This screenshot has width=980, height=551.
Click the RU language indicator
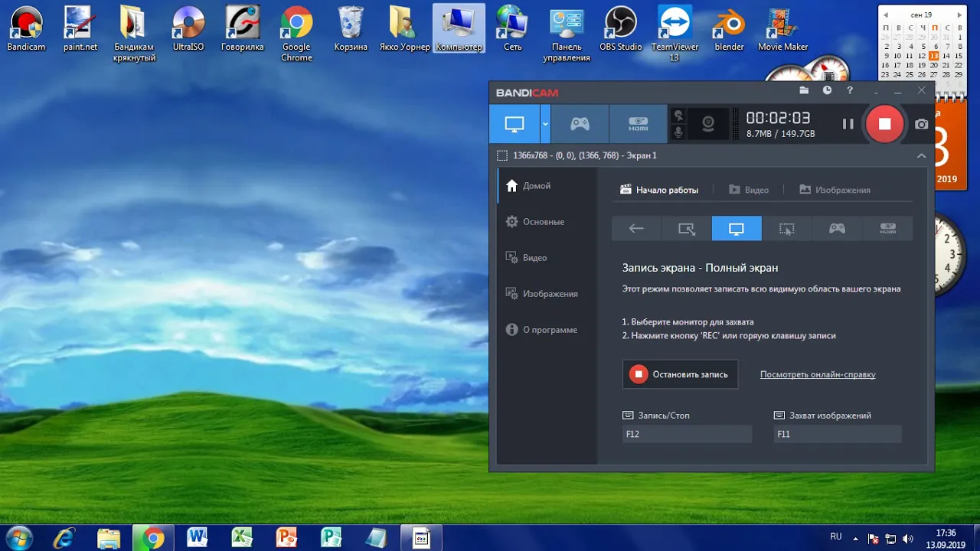[836, 536]
